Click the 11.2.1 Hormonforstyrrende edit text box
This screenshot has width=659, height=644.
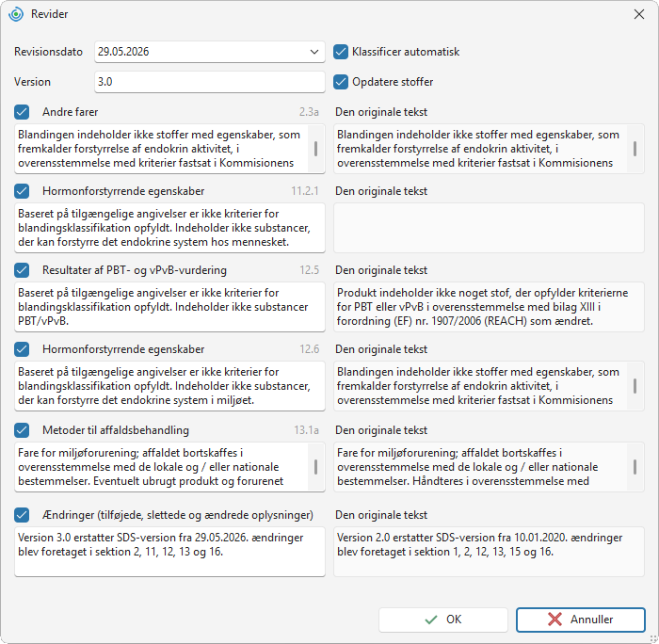pyautogui.click(x=169, y=228)
